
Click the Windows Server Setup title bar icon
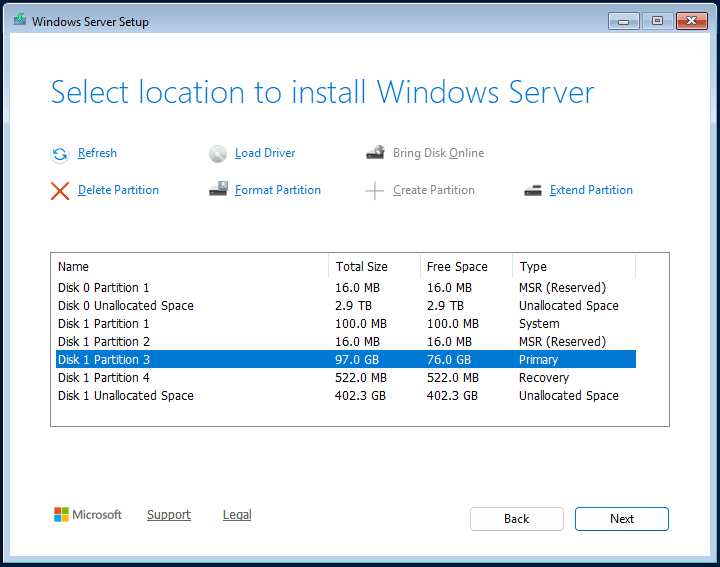click(19, 20)
